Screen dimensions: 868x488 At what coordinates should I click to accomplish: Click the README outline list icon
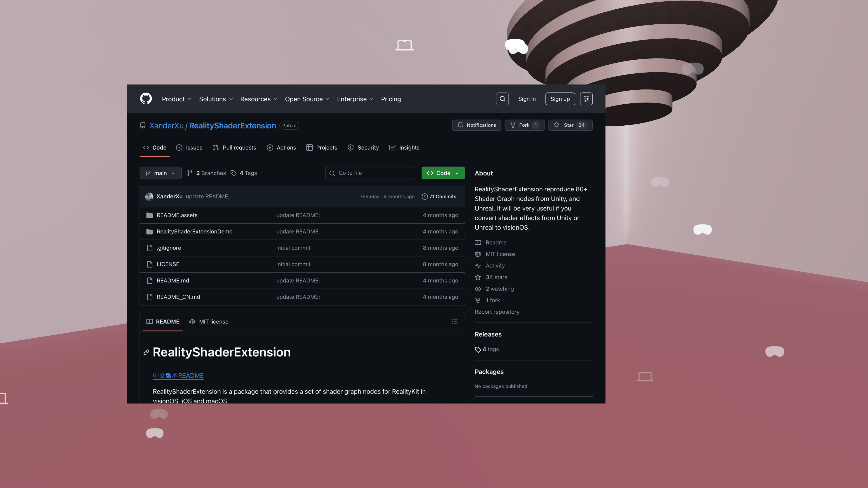pos(455,322)
